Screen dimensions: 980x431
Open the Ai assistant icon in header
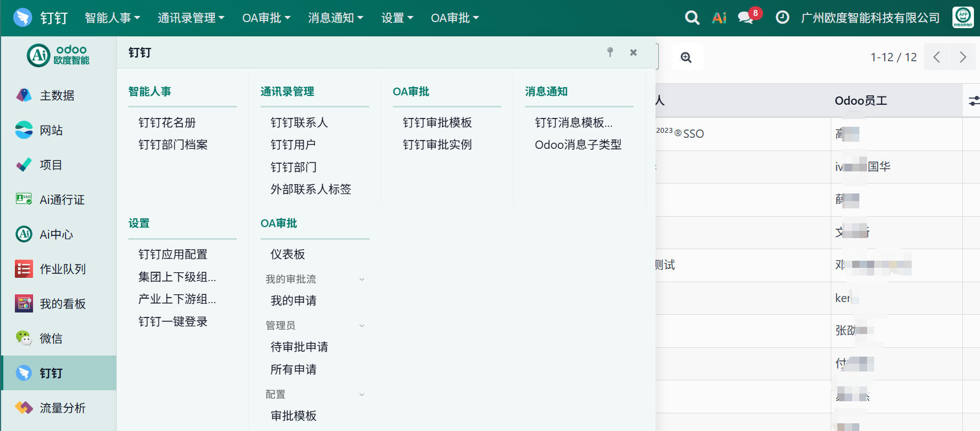(719, 18)
